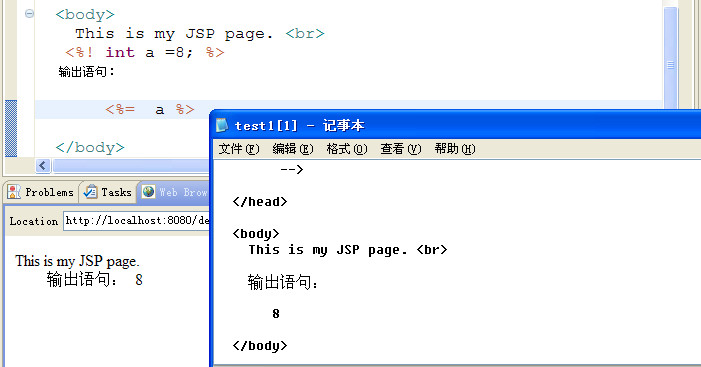Collapse the body tag fold marker
Screen dimensions: 701x367
pos(29,14)
